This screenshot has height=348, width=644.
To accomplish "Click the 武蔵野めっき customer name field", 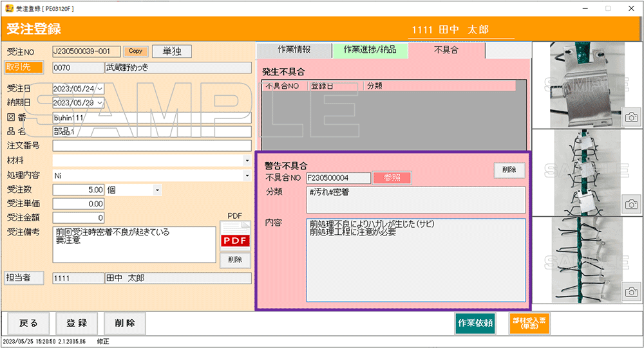I will (178, 68).
